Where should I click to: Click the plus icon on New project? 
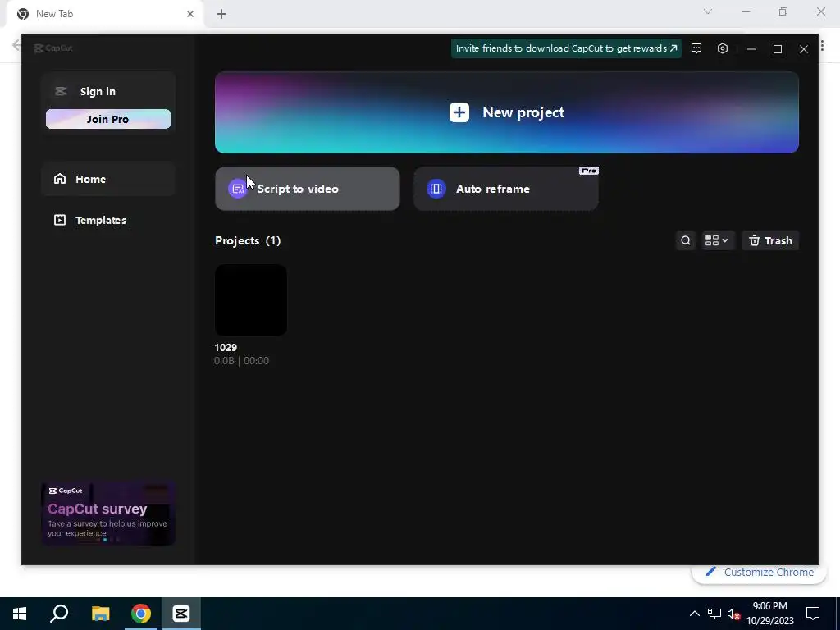(459, 112)
